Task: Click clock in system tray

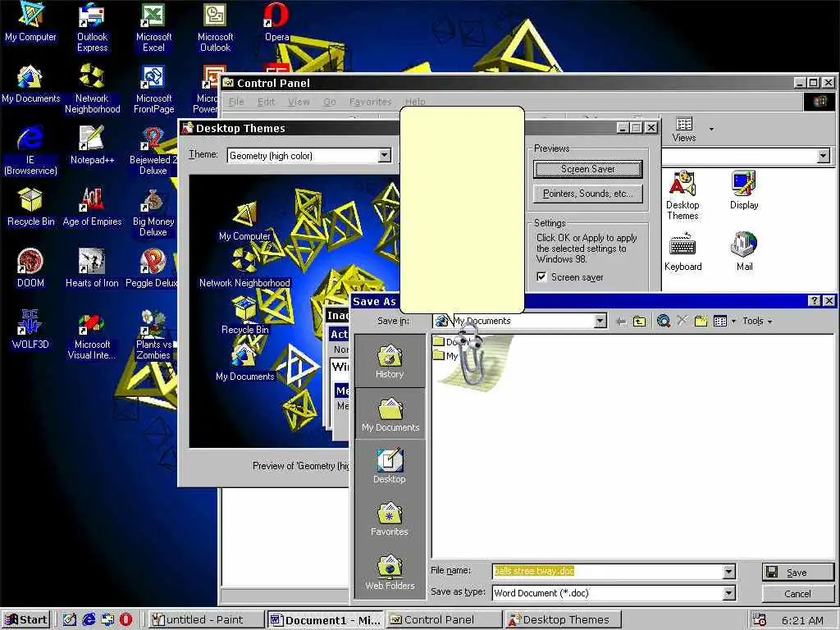Action: 802,620
